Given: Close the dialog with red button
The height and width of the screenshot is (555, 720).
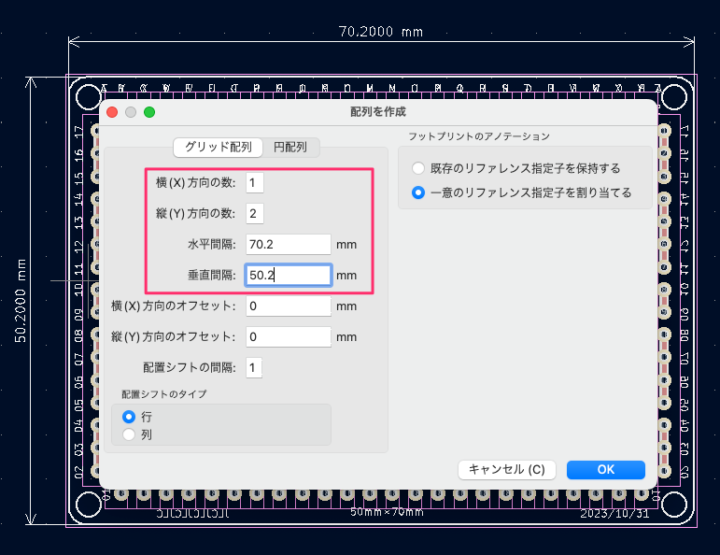Looking at the screenshot, I should pos(112,112).
